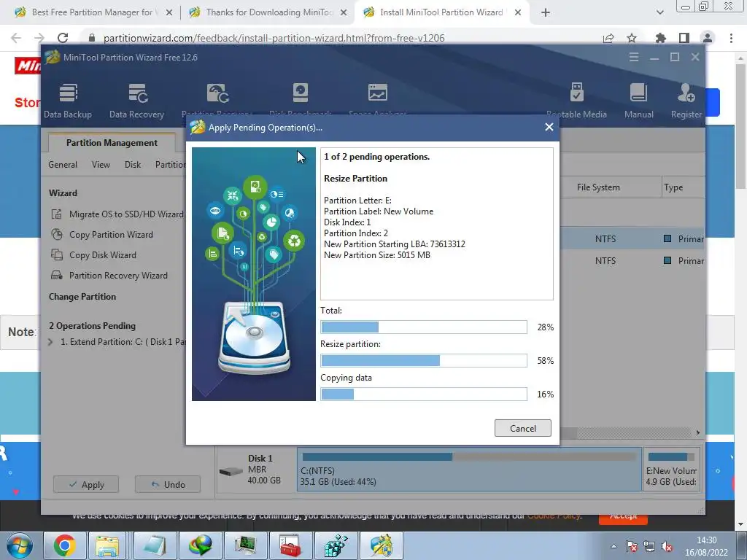
Task: Open Chrome from taskbar
Action: click(x=64, y=545)
